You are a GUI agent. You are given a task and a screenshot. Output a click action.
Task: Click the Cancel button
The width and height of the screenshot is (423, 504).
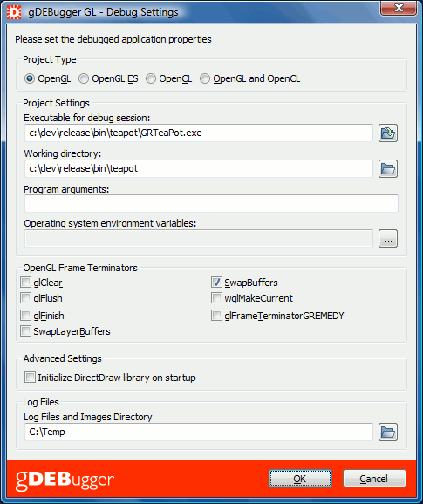pos(374,479)
